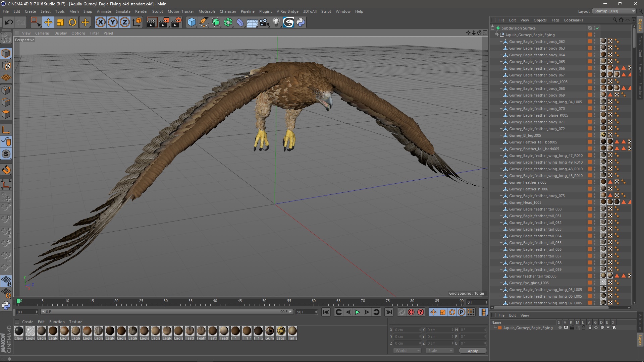The width and height of the screenshot is (644, 362).
Task: Add a Floor environment object
Action: click(252, 22)
